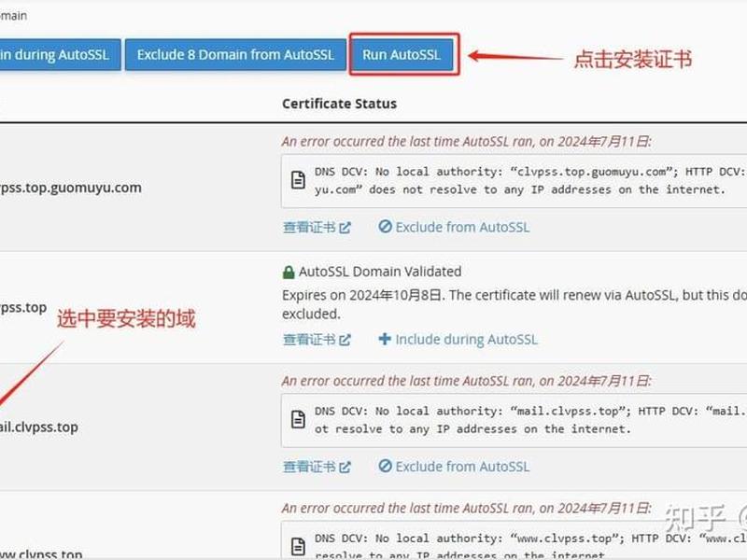Open 查看证书 link for validated clvpss.top

point(317,340)
